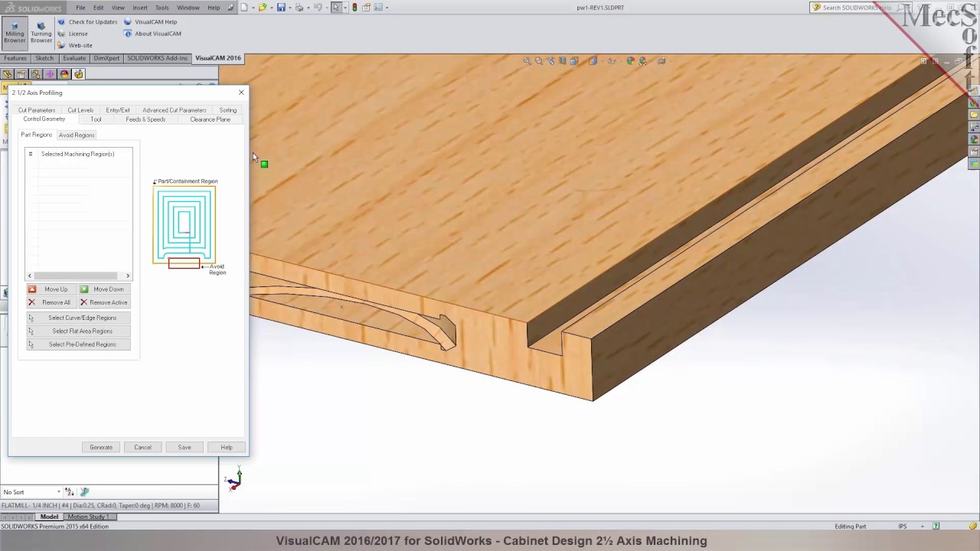This screenshot has height=551, width=980.
Task: Expand the New document dropdown arrow
Action: [253, 8]
